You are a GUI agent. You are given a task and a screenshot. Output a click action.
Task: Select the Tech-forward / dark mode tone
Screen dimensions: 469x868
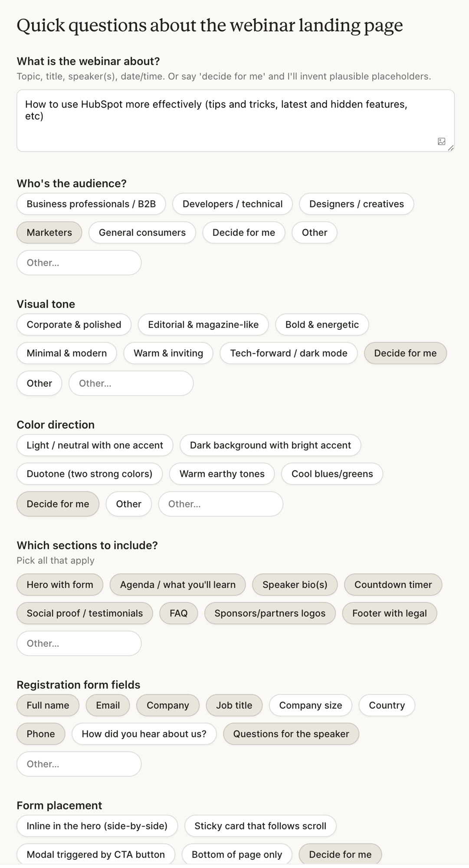pyautogui.click(x=289, y=353)
